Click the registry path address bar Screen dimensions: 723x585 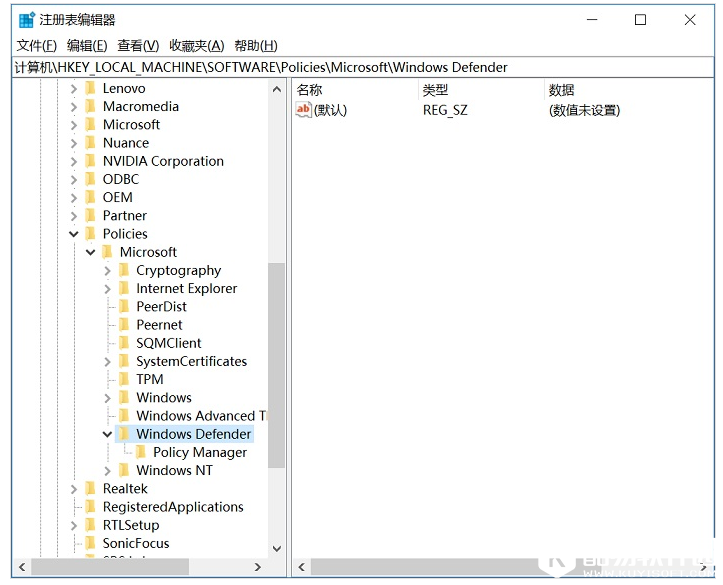click(360, 67)
